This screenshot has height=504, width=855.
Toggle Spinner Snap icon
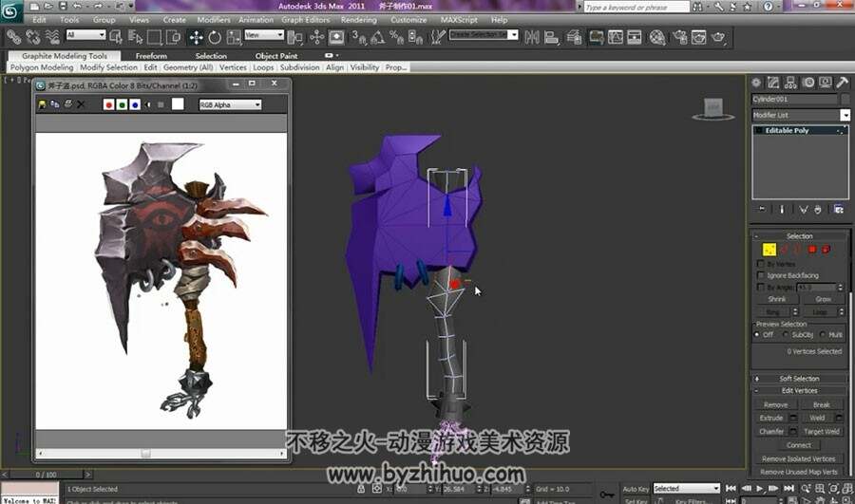pos(415,37)
